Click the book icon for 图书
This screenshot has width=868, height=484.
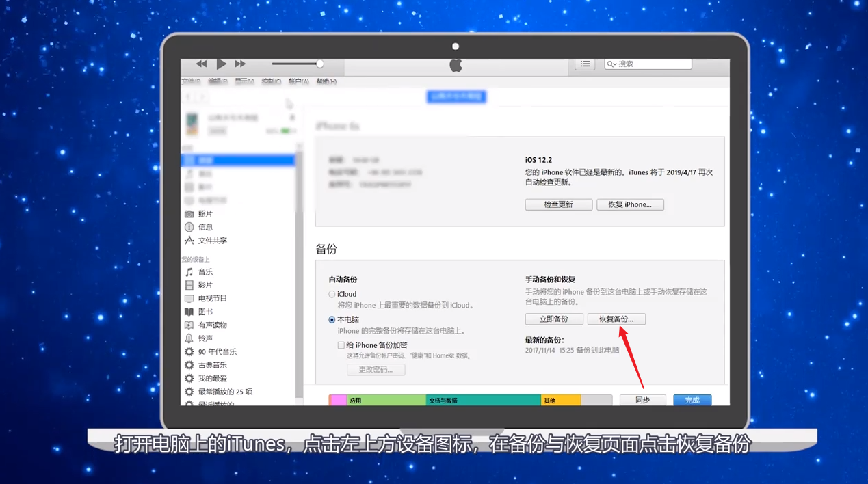point(189,312)
